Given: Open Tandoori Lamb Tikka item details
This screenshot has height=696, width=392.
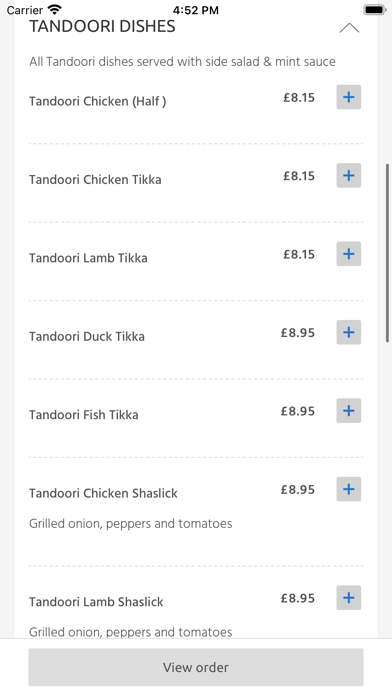Looking at the screenshot, I should (88, 258).
